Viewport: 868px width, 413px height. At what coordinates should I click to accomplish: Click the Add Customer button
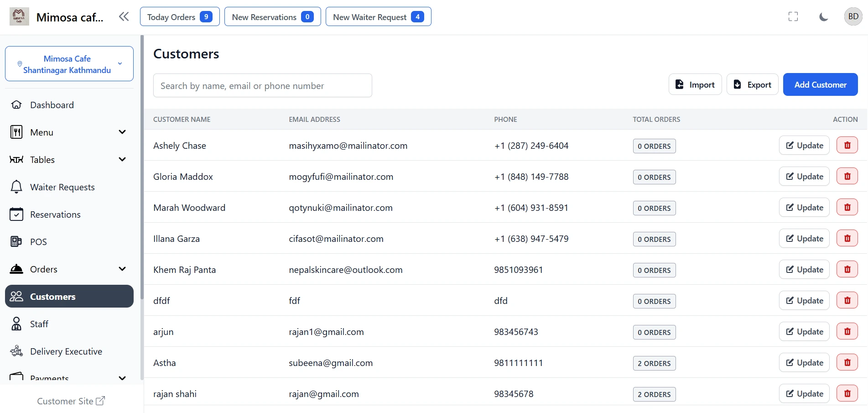(820, 84)
